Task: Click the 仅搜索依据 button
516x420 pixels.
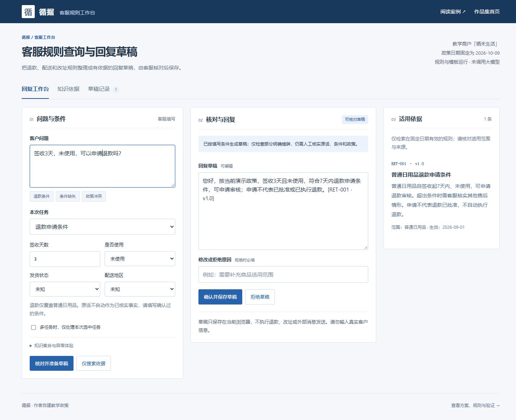Action: click(93, 364)
